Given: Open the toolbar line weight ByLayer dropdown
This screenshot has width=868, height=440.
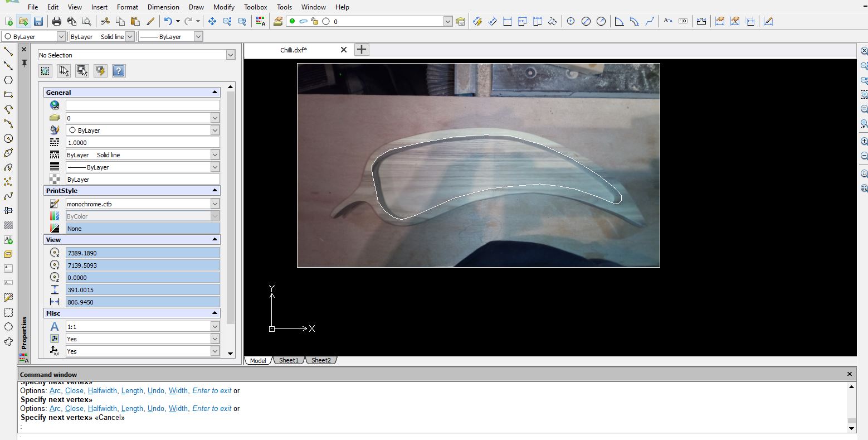Looking at the screenshot, I should point(198,36).
